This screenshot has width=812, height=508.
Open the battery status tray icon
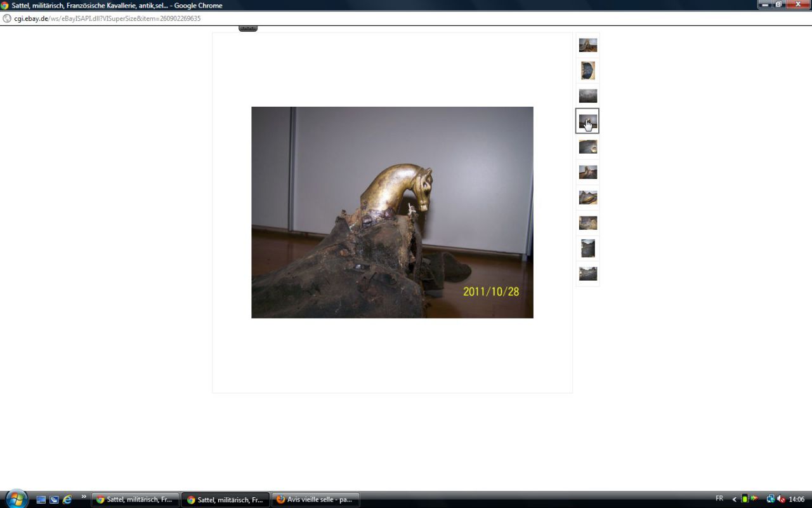tap(745, 499)
